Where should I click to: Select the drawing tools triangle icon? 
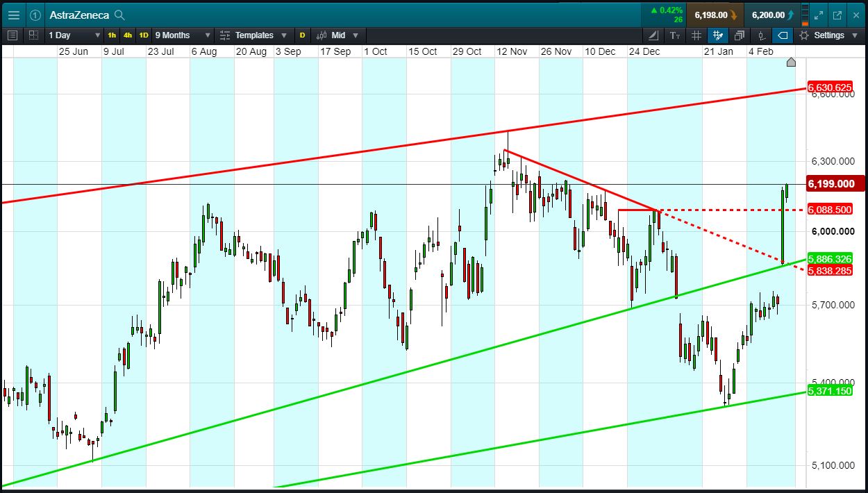tap(653, 35)
